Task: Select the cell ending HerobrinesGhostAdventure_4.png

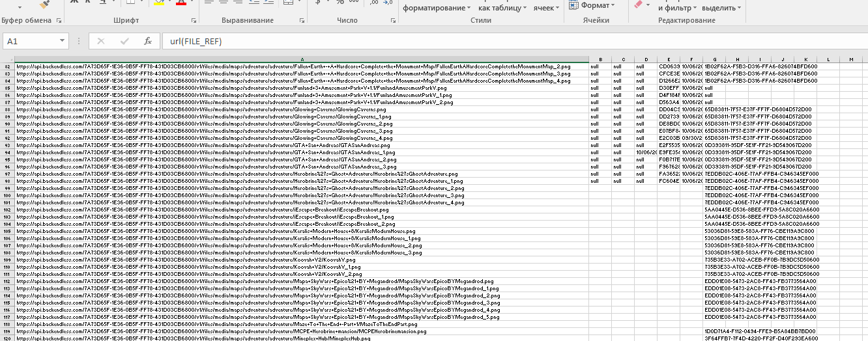Action: (x=302, y=202)
